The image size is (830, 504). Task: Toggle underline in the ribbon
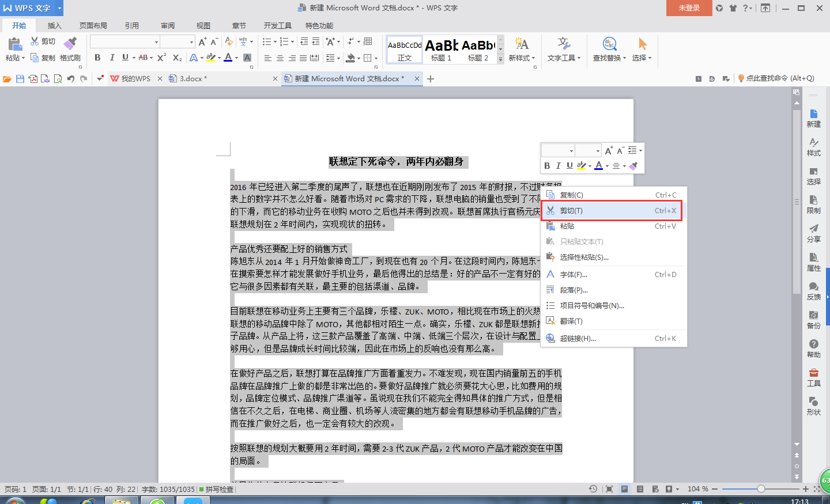125,58
